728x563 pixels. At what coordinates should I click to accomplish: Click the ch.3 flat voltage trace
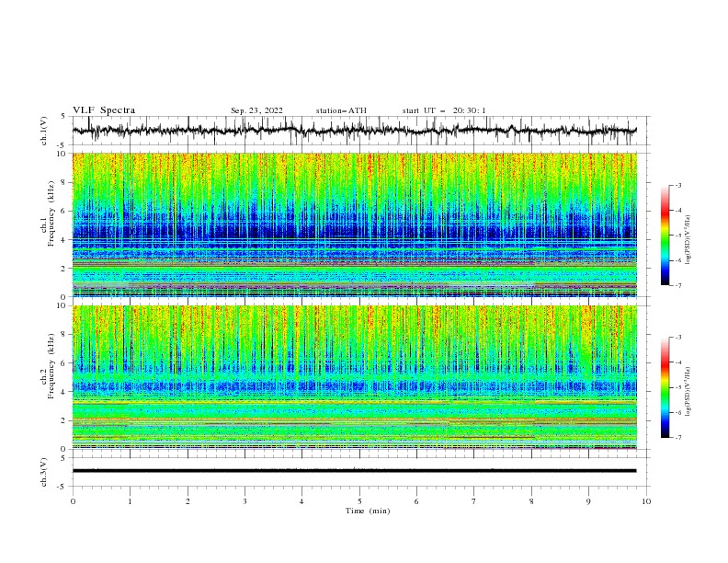click(x=354, y=471)
